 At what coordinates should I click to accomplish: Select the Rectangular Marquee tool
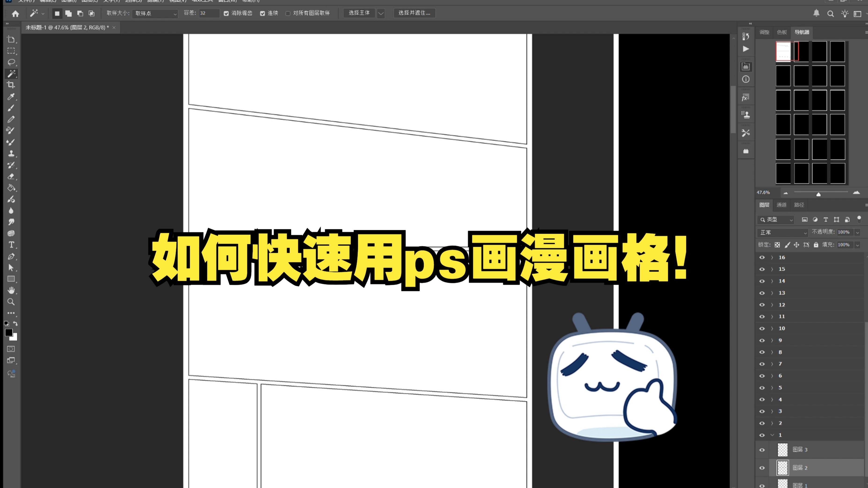(11, 51)
